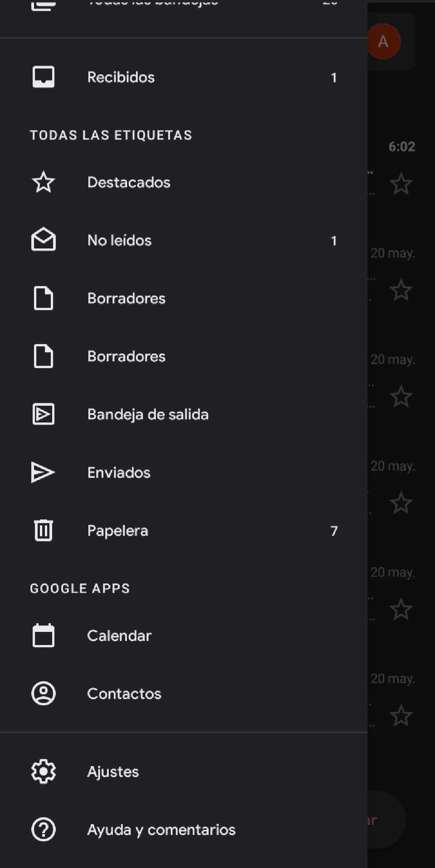Click the help question-mark icon

click(x=43, y=829)
